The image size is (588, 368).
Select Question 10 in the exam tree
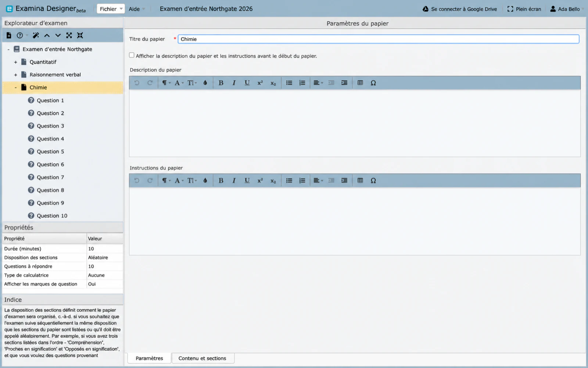(52, 216)
